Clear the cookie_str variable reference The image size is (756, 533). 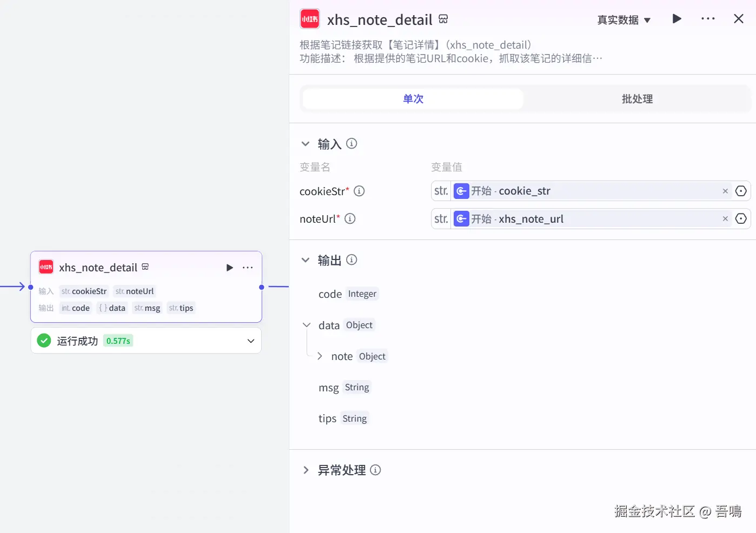[725, 191]
